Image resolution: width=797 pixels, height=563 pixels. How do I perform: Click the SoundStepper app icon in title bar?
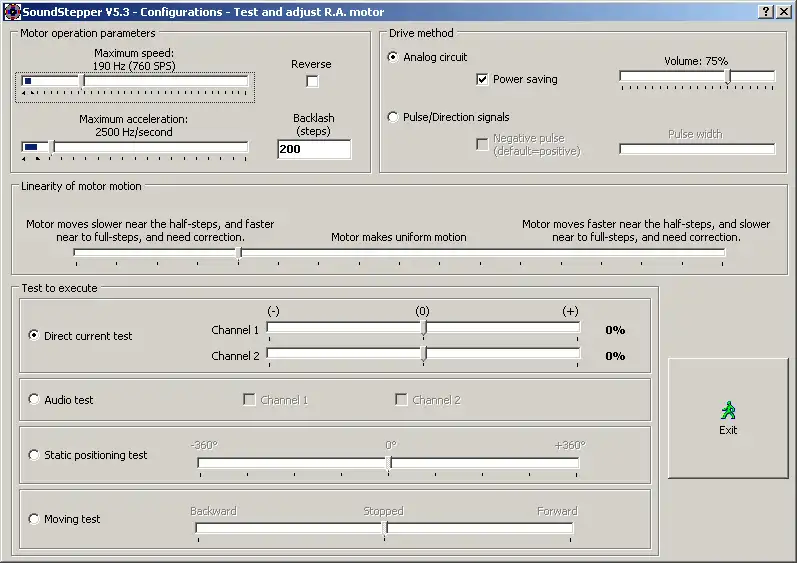(12, 12)
